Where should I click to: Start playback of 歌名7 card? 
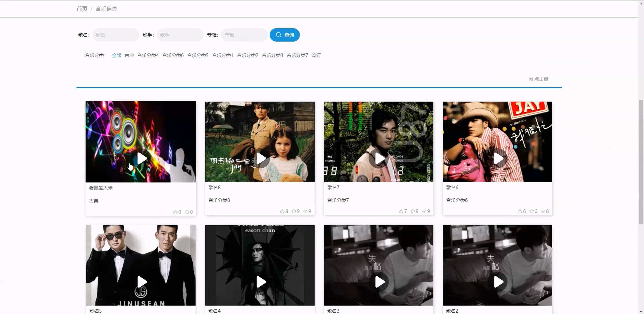(379, 159)
